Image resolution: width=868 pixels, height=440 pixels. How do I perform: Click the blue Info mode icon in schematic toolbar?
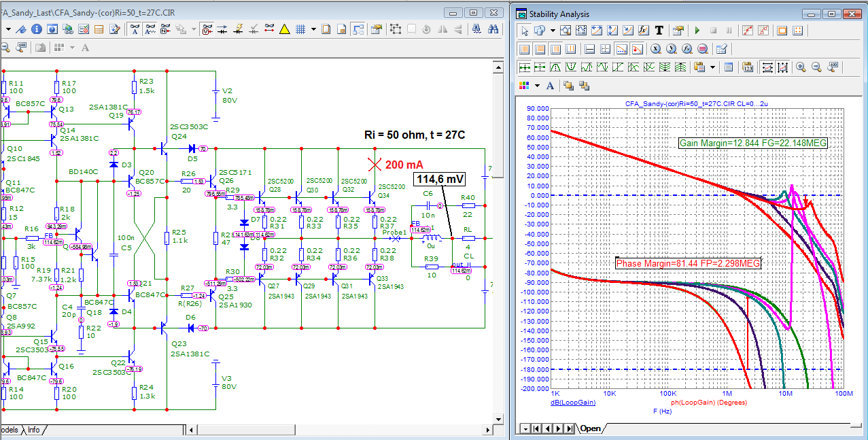click(37, 29)
